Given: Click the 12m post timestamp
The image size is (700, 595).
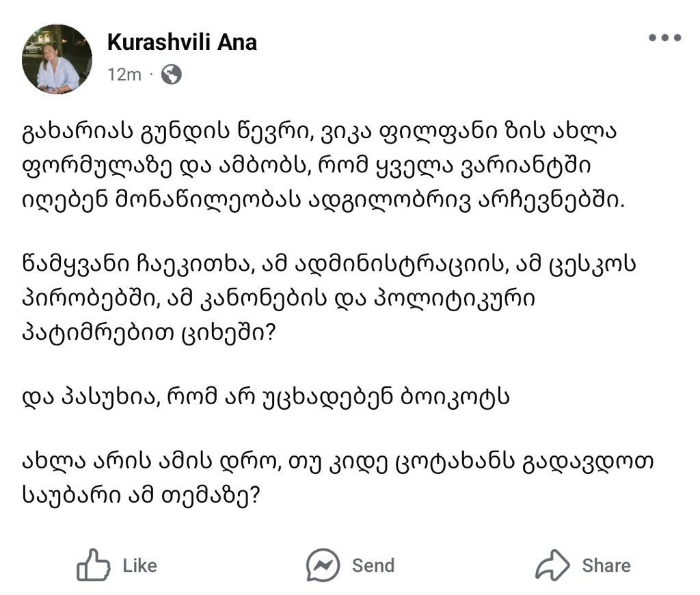Looking at the screenshot, I should pyautogui.click(x=124, y=75).
